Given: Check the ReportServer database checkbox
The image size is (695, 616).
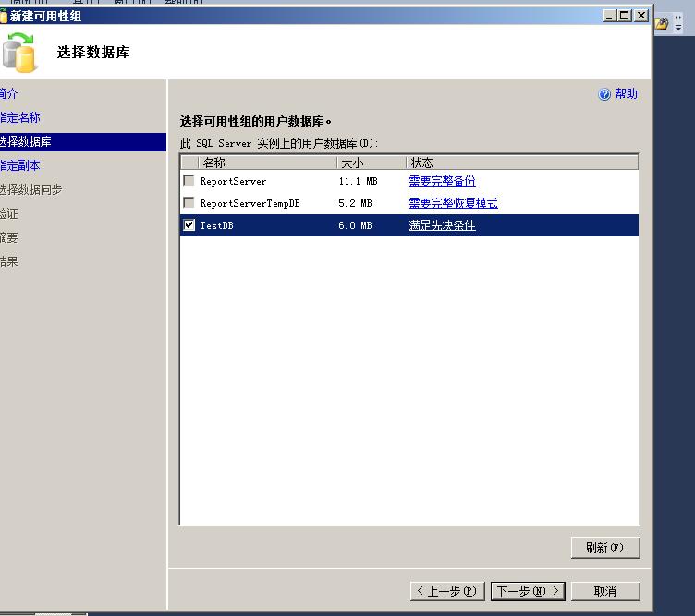Looking at the screenshot, I should (189, 180).
